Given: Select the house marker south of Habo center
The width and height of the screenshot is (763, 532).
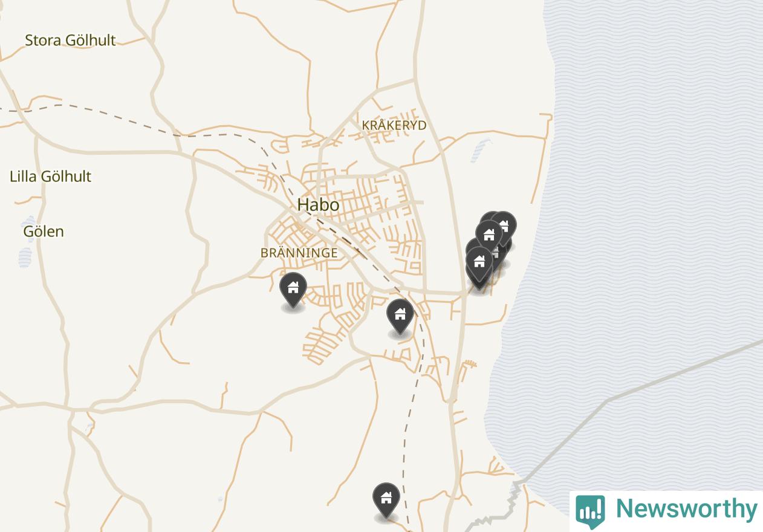Looking at the screenshot, I should point(400,316).
